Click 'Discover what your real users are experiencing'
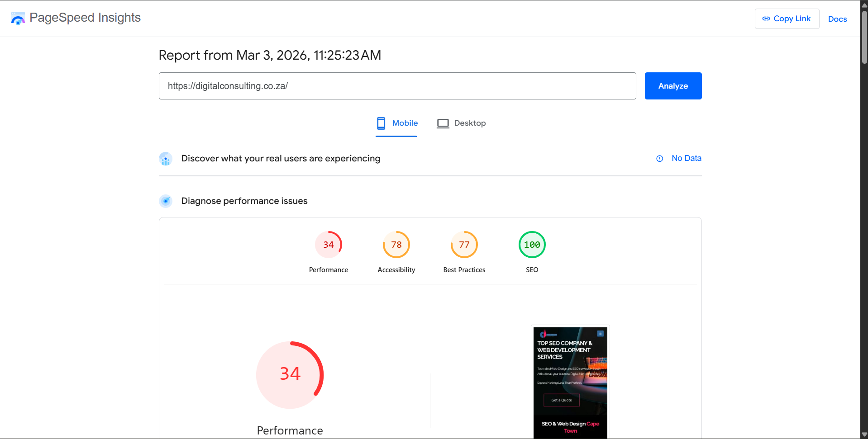This screenshot has width=868, height=439. coord(281,159)
